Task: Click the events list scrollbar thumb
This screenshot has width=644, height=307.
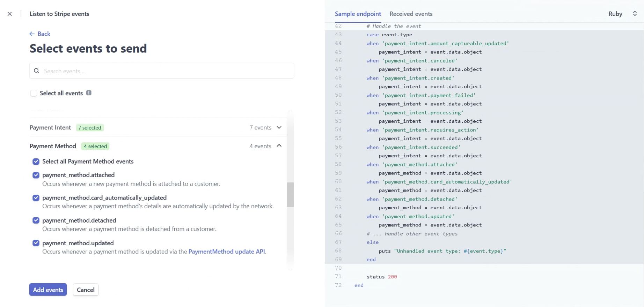Action: point(290,195)
